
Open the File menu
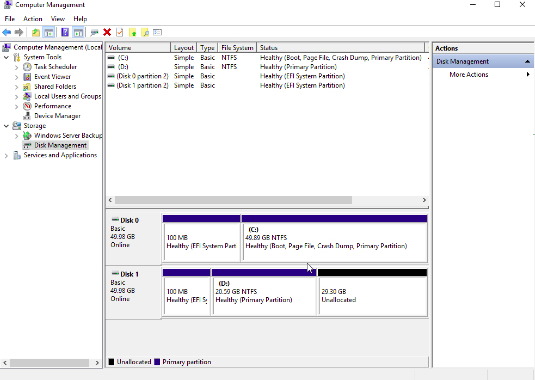click(x=10, y=19)
